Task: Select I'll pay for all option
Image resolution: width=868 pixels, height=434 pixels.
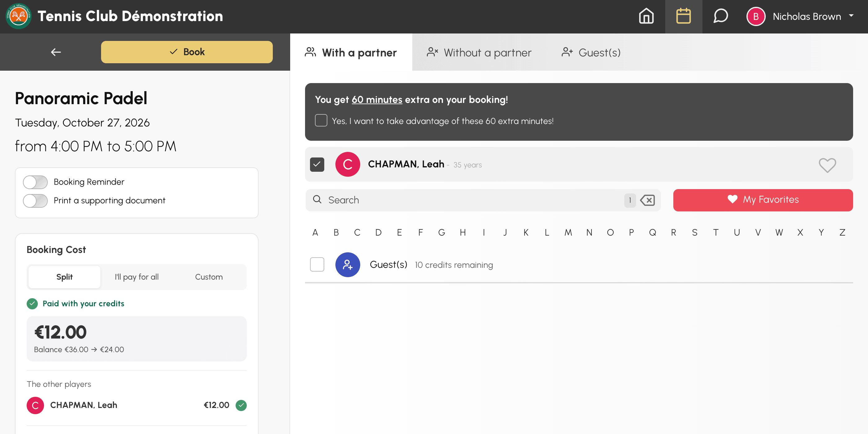Action: click(x=136, y=277)
